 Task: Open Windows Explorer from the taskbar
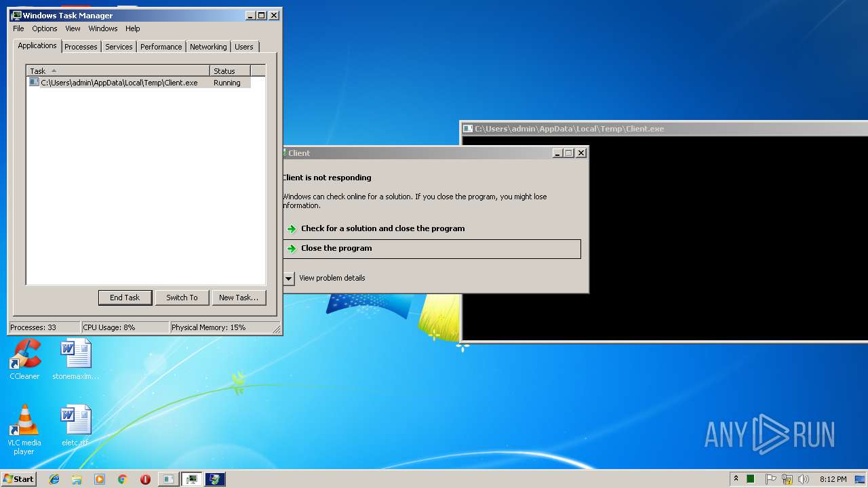coord(77,479)
